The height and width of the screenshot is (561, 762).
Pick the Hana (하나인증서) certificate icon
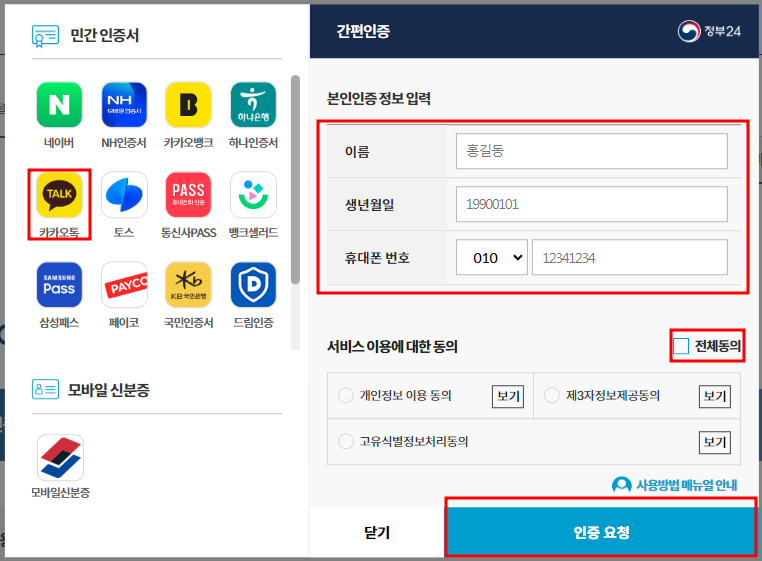[253, 105]
